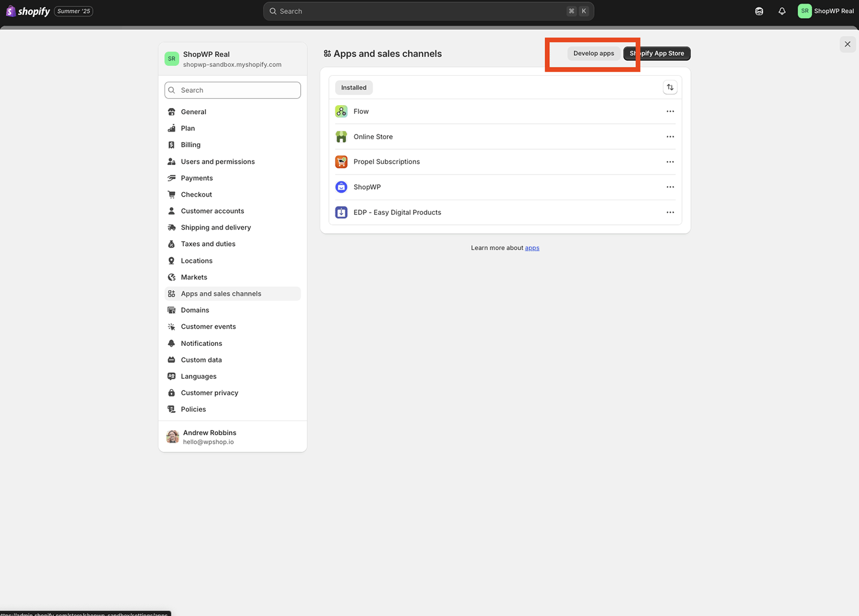Image resolution: width=859 pixels, height=616 pixels.
Task: Go to Customer events settings
Action: [233, 326]
